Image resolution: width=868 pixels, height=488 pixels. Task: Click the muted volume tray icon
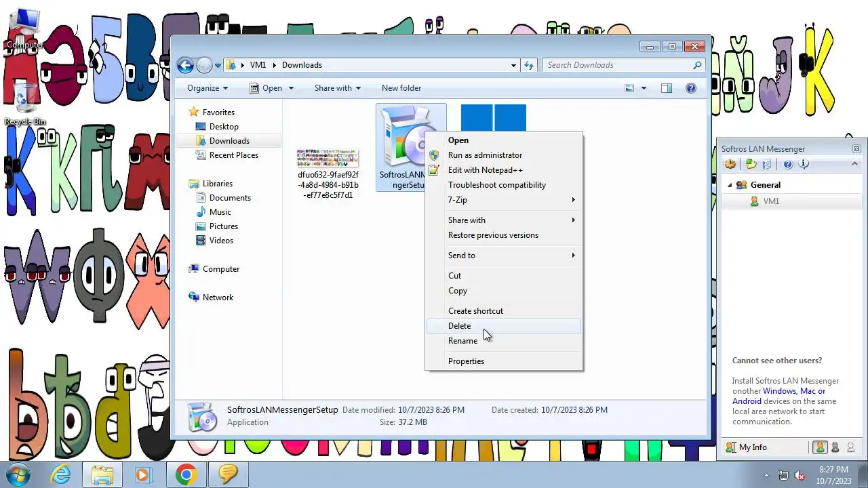coord(800,475)
